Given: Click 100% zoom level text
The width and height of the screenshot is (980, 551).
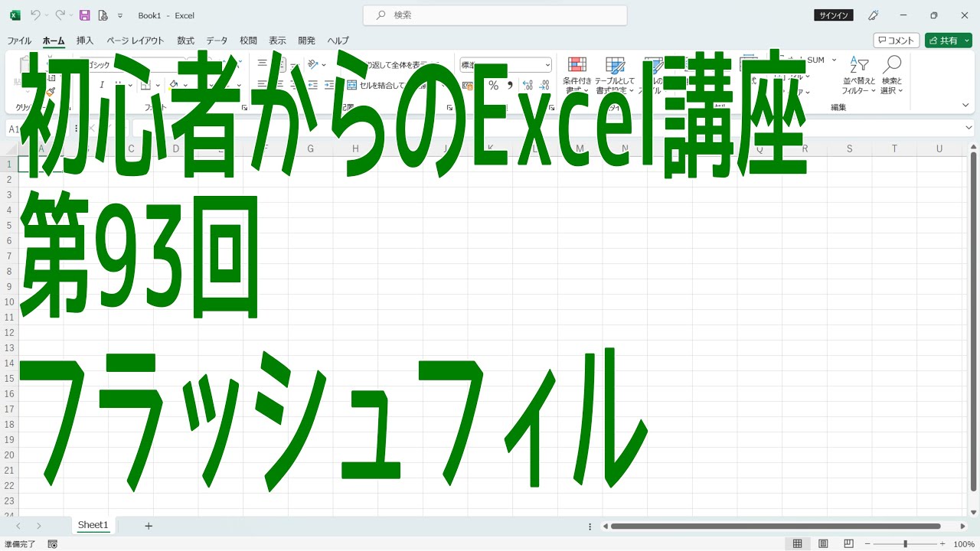Looking at the screenshot, I should 964,544.
